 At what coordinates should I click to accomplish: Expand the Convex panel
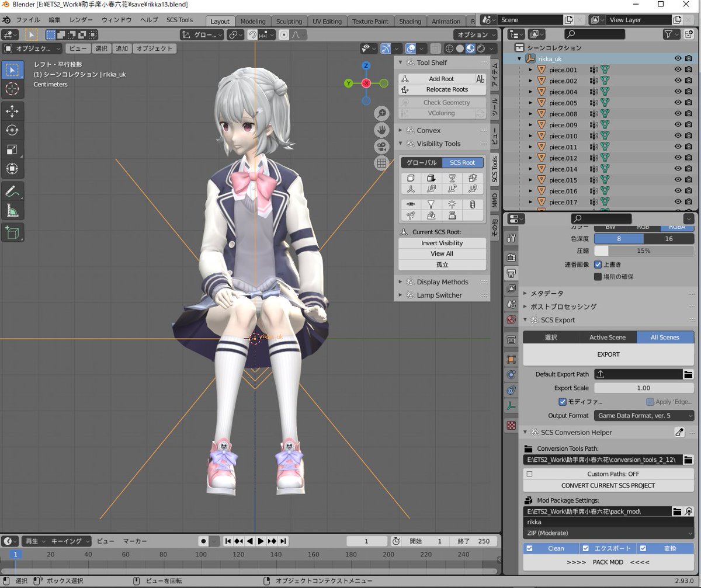click(442, 130)
